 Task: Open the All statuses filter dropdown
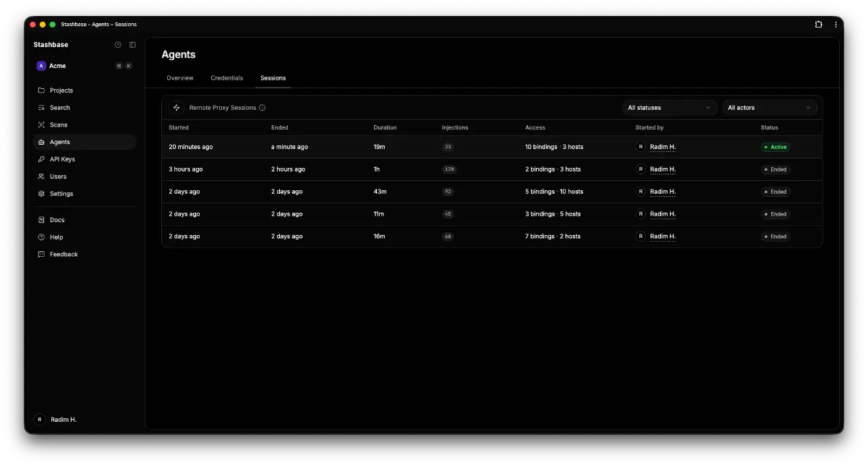tap(670, 108)
